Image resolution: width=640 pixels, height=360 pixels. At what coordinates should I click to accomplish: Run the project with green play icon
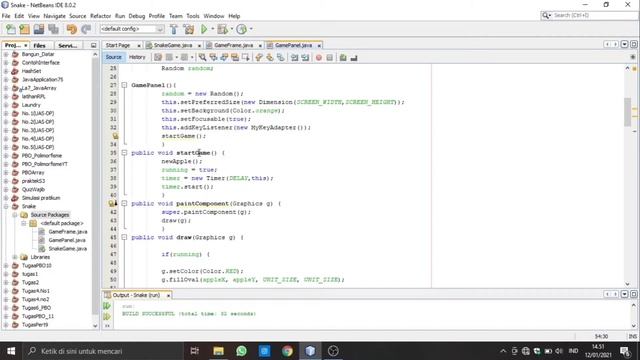pyautogui.click(x=204, y=29)
